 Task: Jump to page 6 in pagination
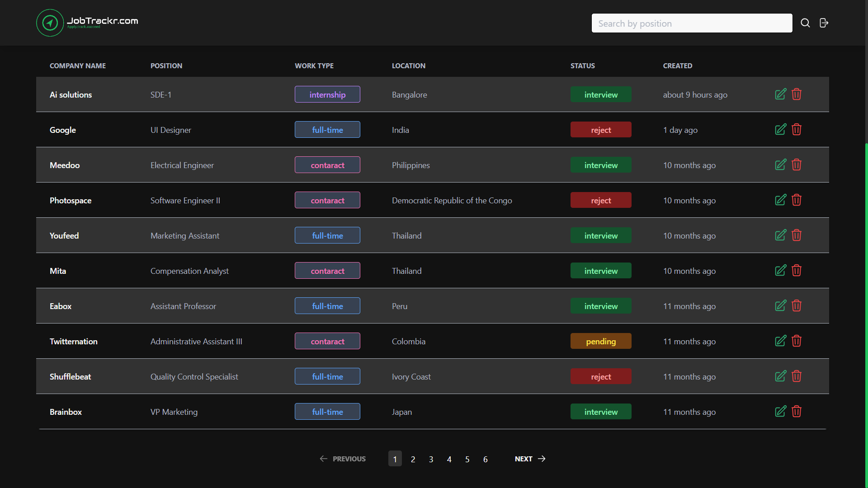[x=485, y=459]
